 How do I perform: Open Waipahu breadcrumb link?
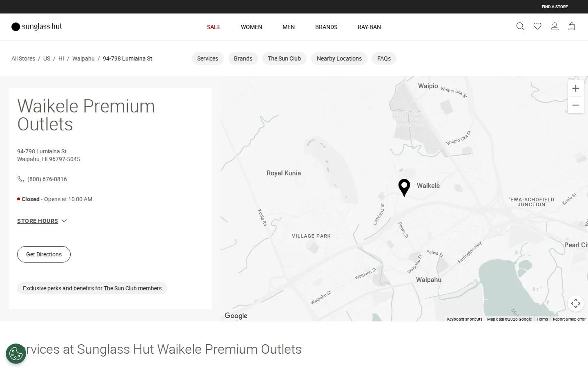83,58
